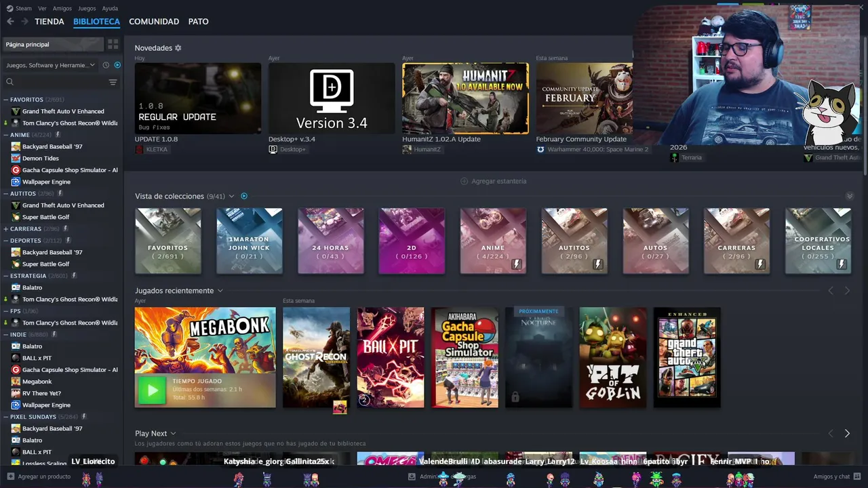Viewport: 868px width, 488px height.
Task: Toggle play icon next to Vista de colecciones
Action: pos(244,196)
